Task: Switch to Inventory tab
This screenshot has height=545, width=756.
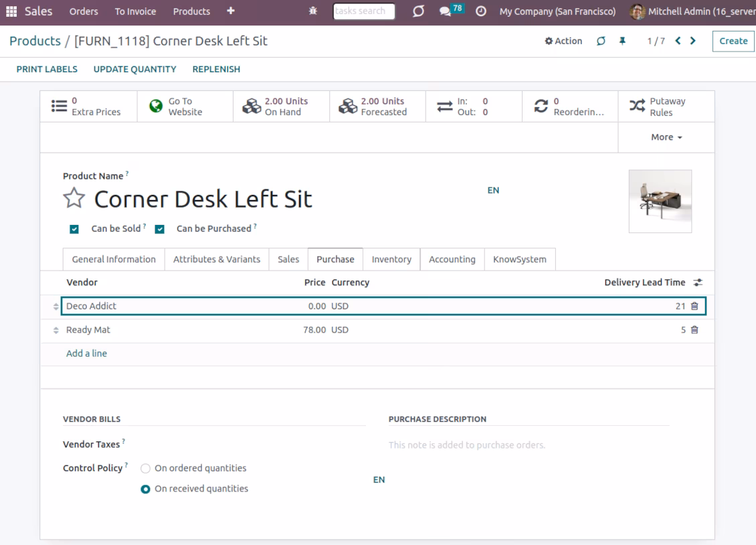Action: pos(391,260)
